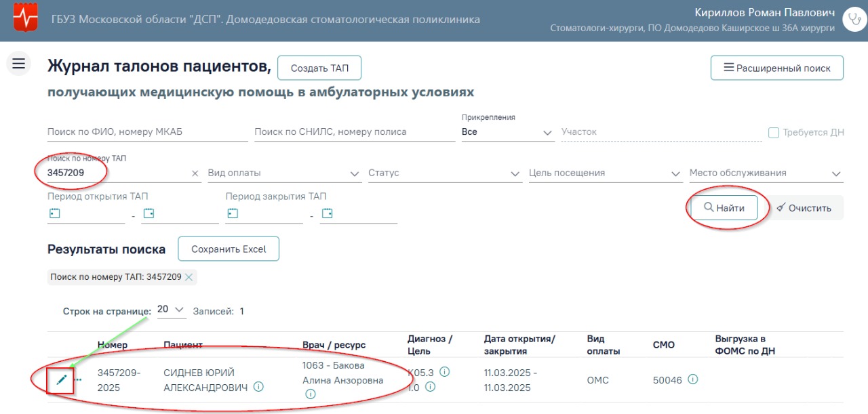Show info icon next to goal 1.0
The width and height of the screenshot is (868, 414).
pyautogui.click(x=430, y=387)
